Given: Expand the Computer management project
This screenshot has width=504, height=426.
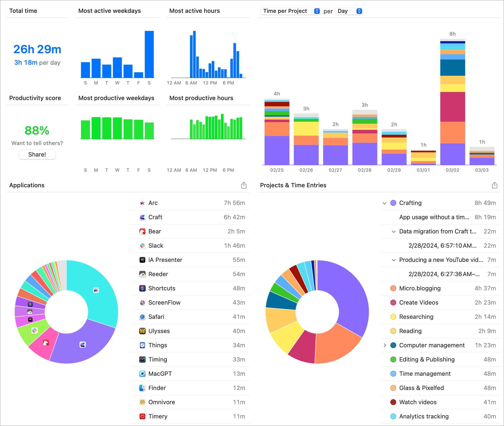Looking at the screenshot, I should click(x=385, y=345).
